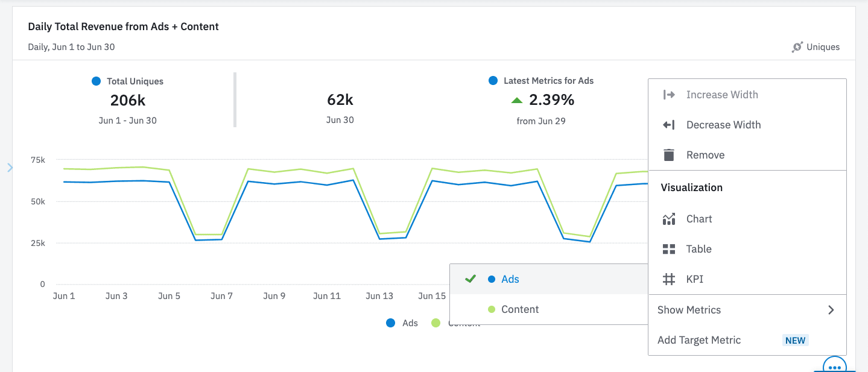Viewport: 868px width, 372px height.
Task: Click the green increase arrow near 2.39%
Action: tap(516, 100)
